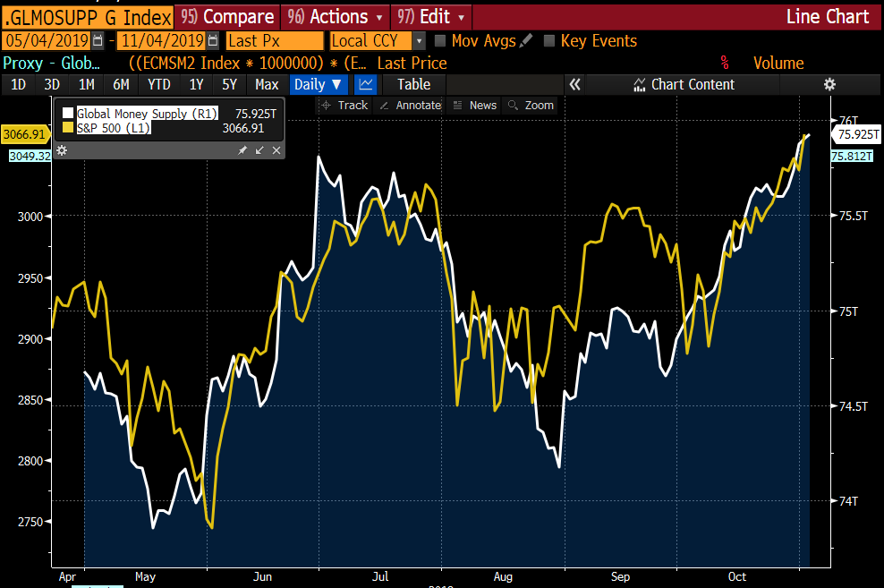Select the YTD time range

(x=158, y=84)
